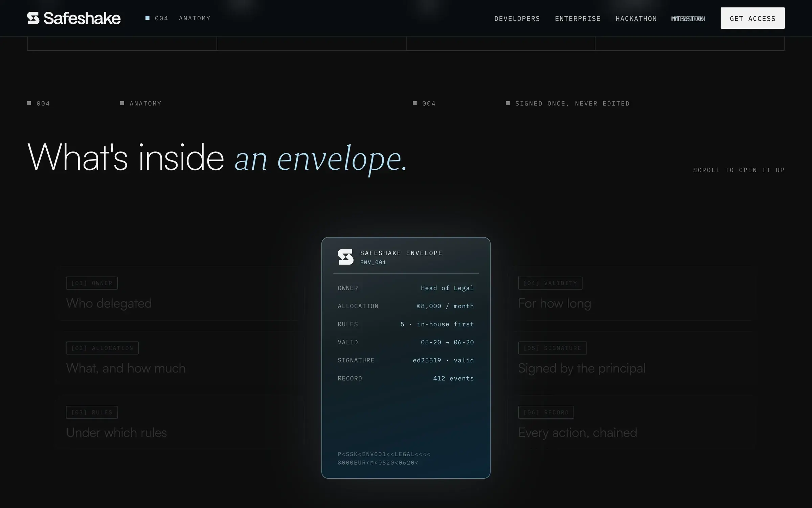812x508 pixels.
Task: Click the SCROLL TO OPEN IT UP hint
Action: 739,170
